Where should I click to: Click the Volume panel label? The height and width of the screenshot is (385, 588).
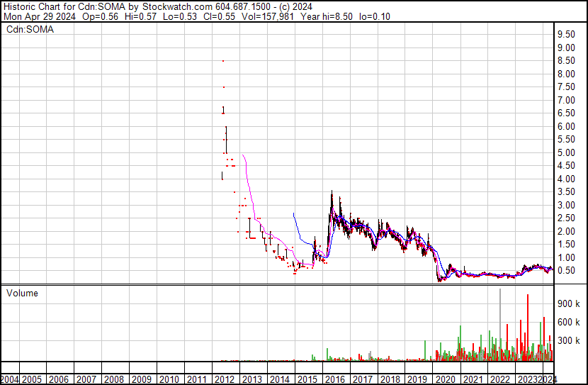pyautogui.click(x=22, y=293)
